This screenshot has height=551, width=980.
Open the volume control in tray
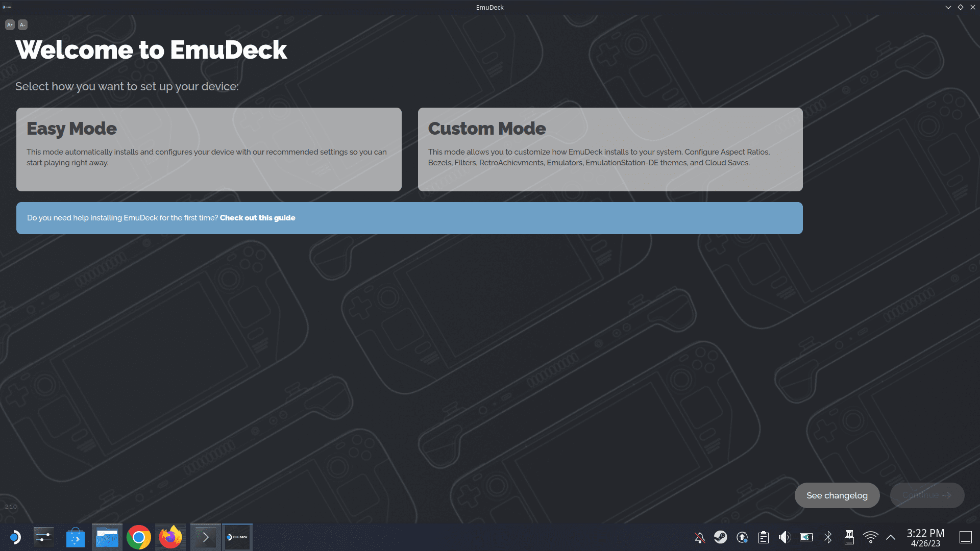pyautogui.click(x=785, y=537)
